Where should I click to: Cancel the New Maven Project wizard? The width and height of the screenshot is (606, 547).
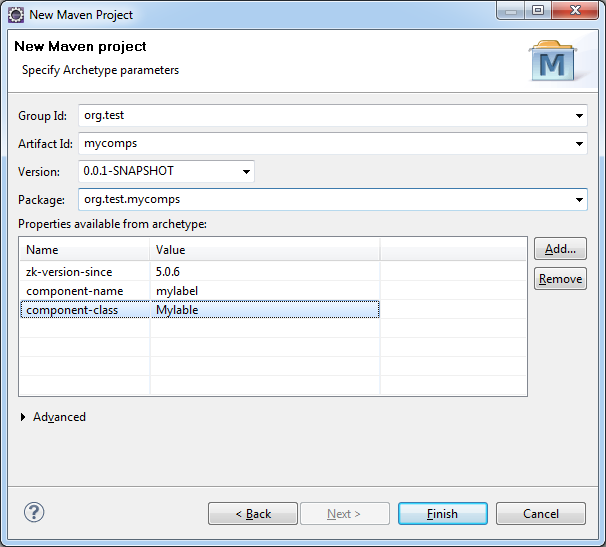[x=541, y=514]
